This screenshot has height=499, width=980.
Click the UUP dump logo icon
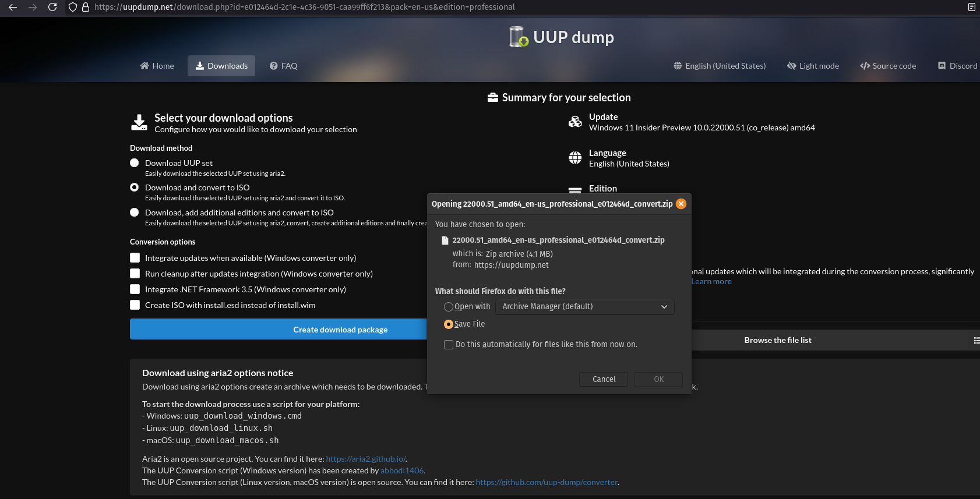click(x=518, y=37)
